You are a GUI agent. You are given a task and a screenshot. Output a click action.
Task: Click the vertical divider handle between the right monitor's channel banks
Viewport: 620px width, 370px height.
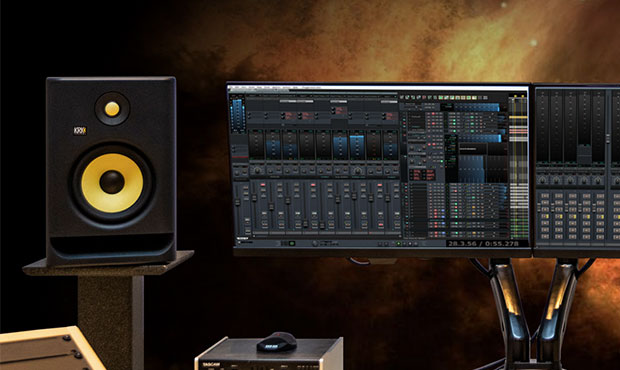608,139
